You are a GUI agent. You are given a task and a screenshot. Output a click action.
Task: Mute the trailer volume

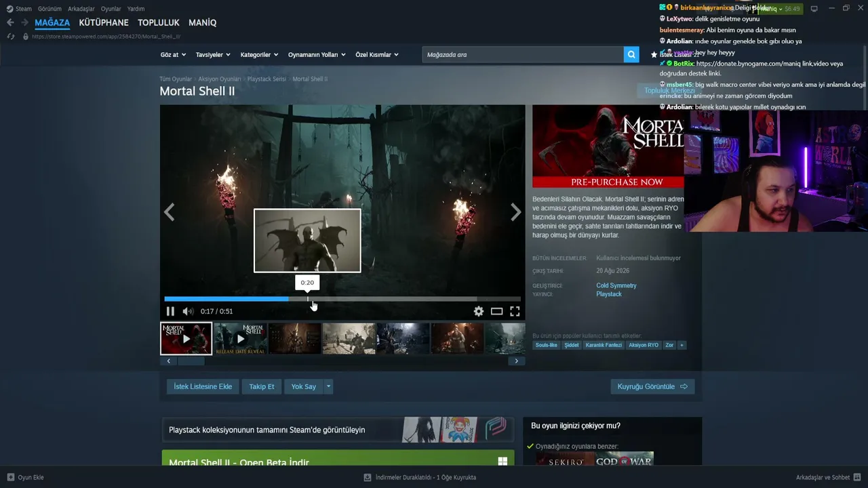pos(188,311)
